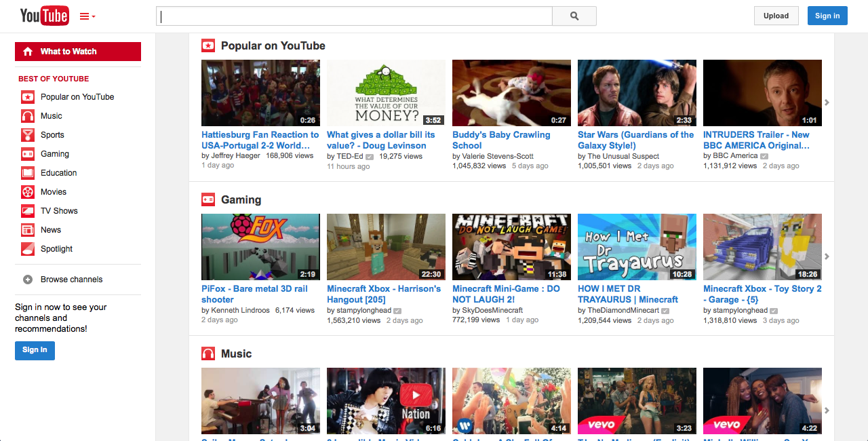The width and height of the screenshot is (868, 441).
Task: Click the Sports trophy sidebar icon
Action: (28, 135)
